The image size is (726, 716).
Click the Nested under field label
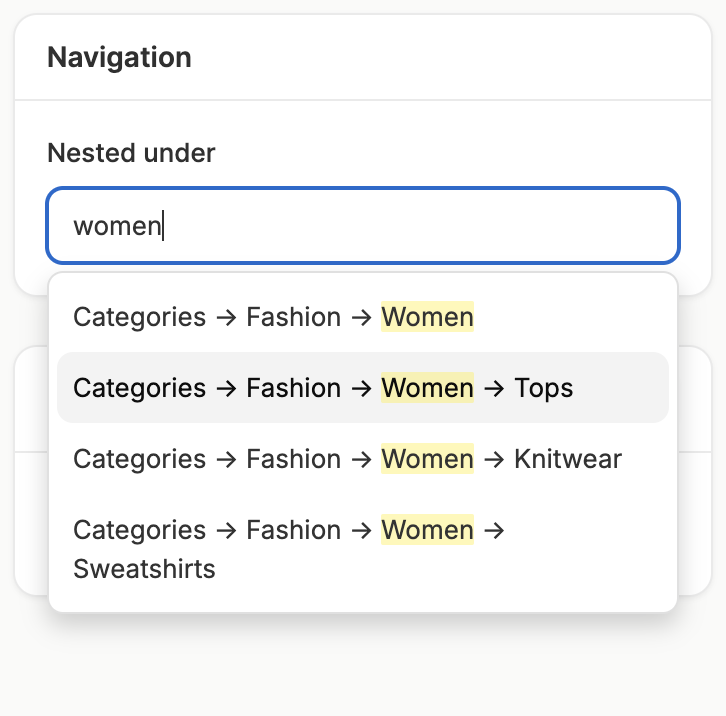point(131,153)
